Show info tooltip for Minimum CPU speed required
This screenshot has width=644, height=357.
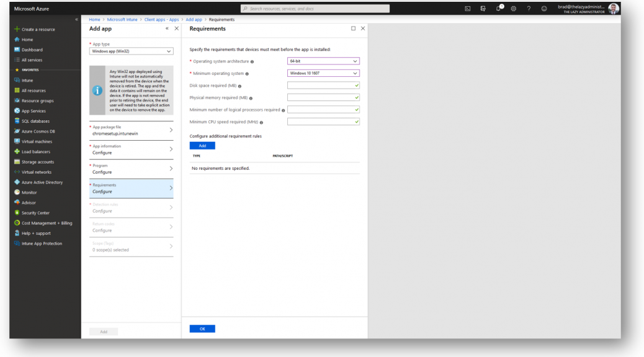pos(261,122)
